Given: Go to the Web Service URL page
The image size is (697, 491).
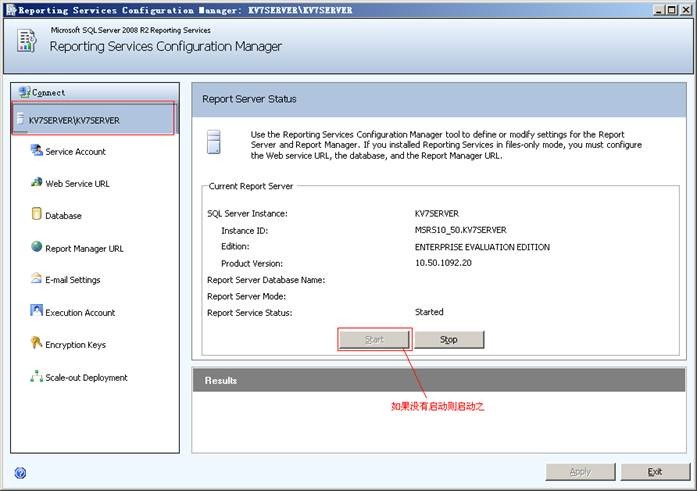Looking at the screenshot, I should click(77, 184).
